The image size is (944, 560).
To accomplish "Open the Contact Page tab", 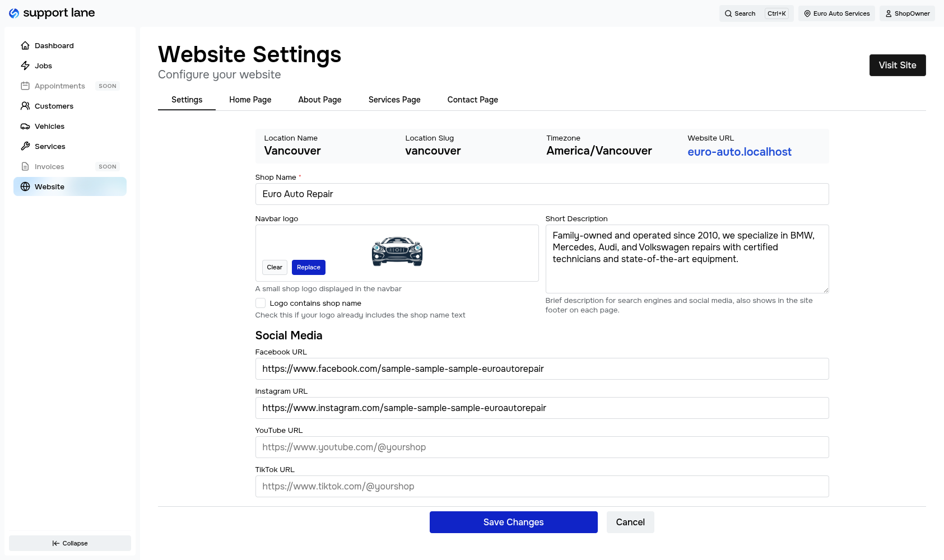I will (x=472, y=100).
